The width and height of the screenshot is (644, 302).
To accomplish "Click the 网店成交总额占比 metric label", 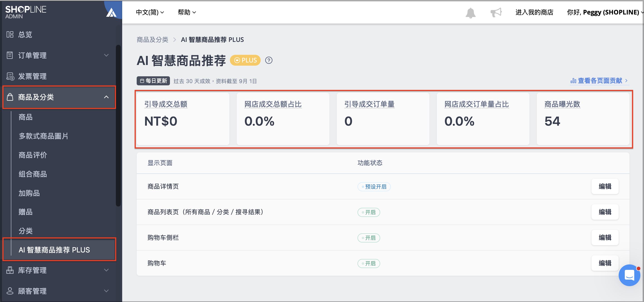I will coord(273,104).
